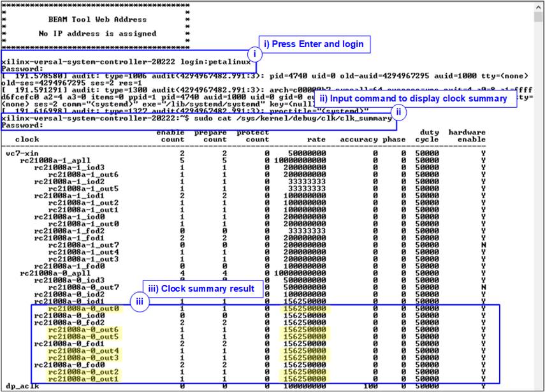The image size is (545, 392).
Task: Select the "rc21008a-1_out4" clock name
Action: 84,252
